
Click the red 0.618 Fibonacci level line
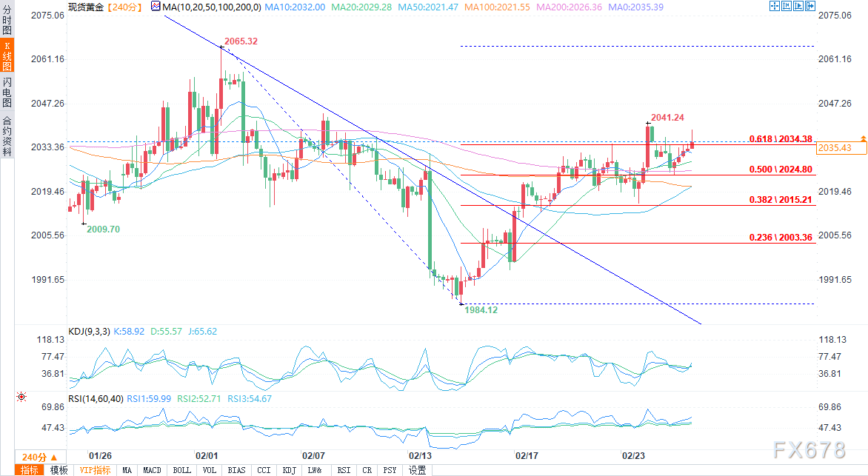point(592,144)
